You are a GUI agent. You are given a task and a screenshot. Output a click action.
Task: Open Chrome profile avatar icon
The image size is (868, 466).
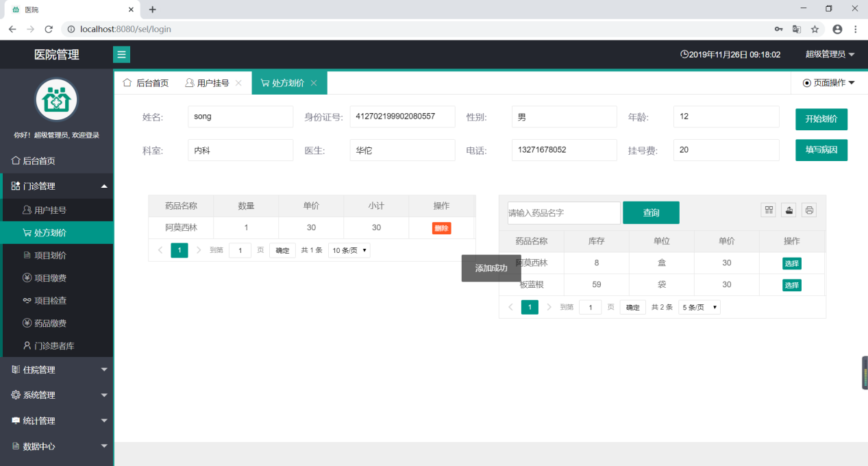[837, 29]
